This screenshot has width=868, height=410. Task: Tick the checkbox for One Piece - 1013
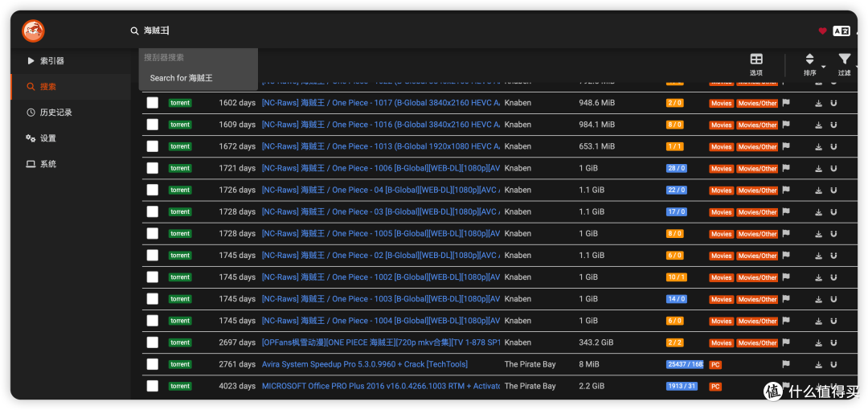click(152, 146)
